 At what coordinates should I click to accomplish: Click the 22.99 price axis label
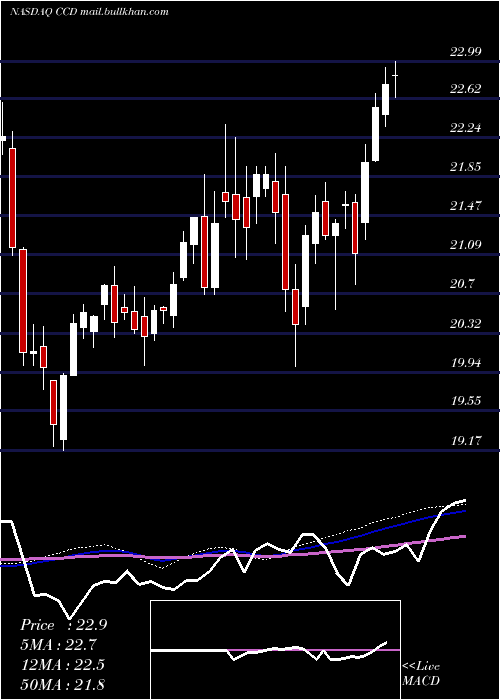coord(466,51)
